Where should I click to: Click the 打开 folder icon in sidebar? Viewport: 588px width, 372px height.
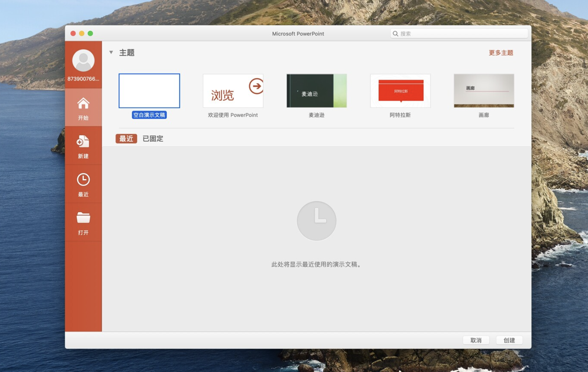point(83,222)
